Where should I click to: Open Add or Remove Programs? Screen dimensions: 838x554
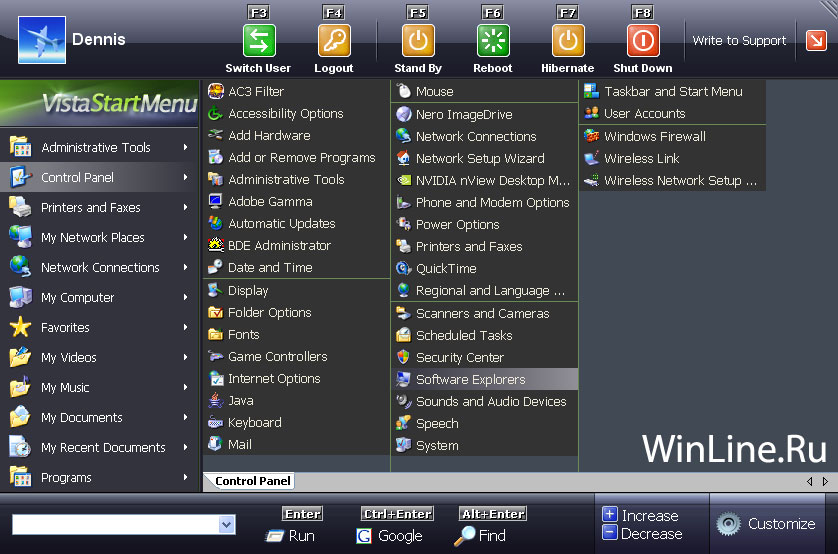[297, 158]
